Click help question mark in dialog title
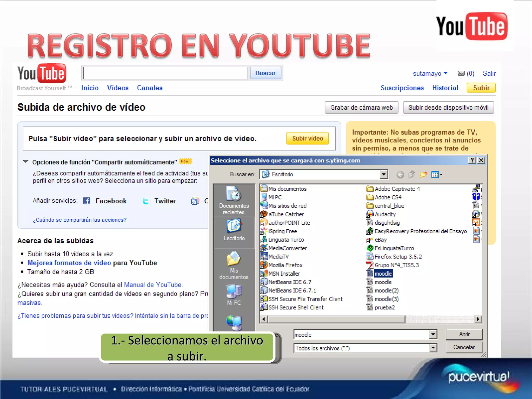This screenshot has height=399, width=532. 472,160
